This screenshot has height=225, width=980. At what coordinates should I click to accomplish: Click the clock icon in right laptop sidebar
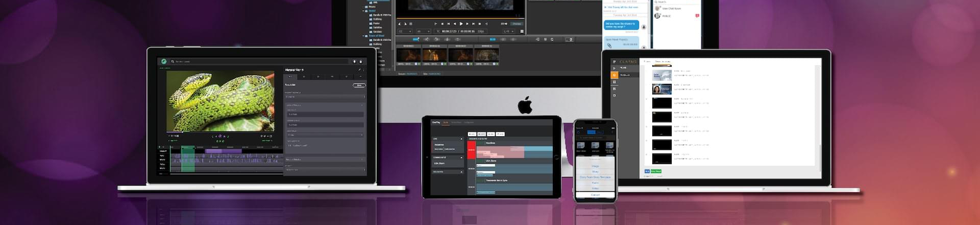click(x=614, y=96)
